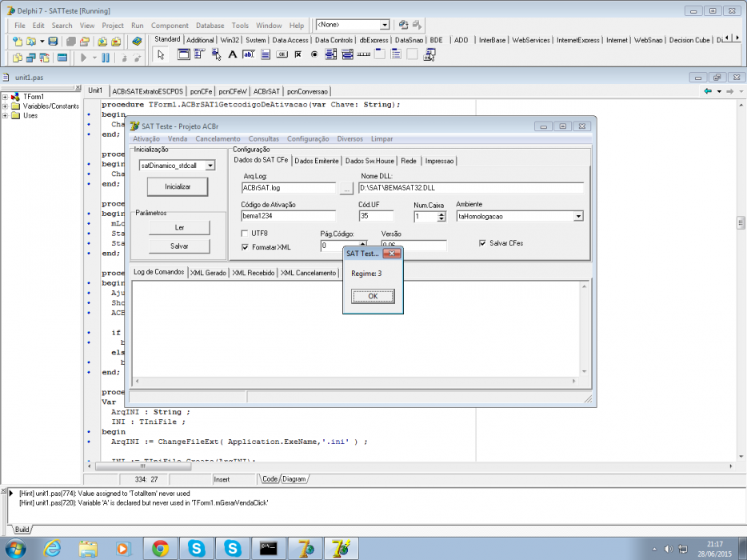Select the MainMenu component icon
The height and width of the screenshot is (560, 747).
pyautogui.click(x=200, y=55)
